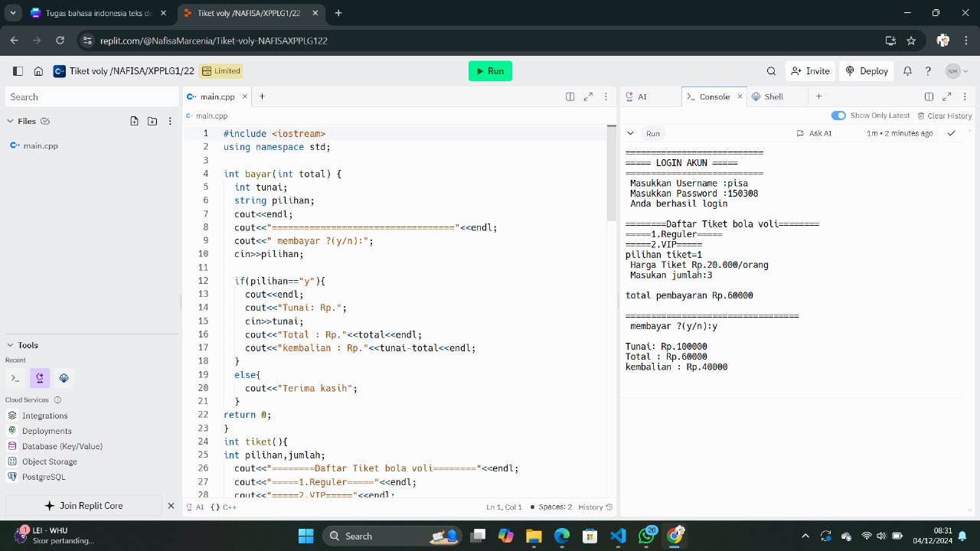Open the Database (Key/Value) service

click(x=55, y=446)
